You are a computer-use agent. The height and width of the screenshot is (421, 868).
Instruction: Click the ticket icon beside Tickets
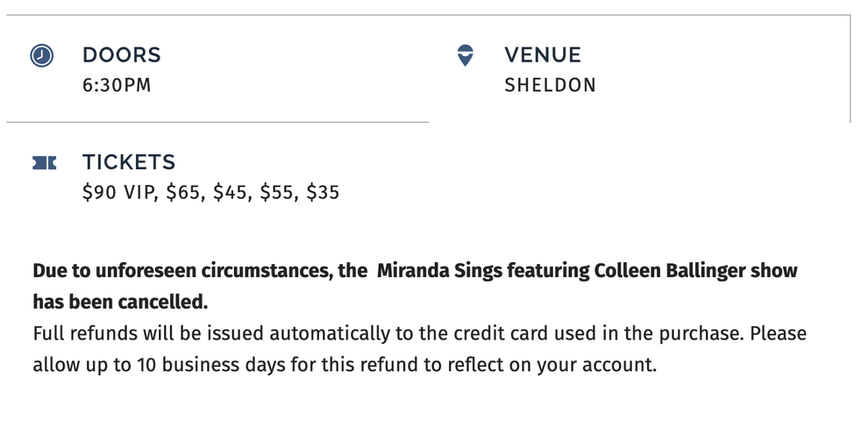(44, 163)
